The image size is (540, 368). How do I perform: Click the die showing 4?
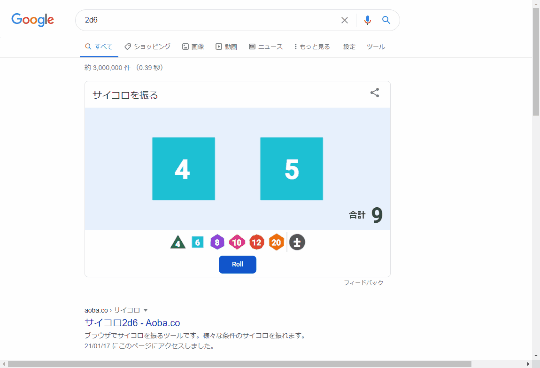184,169
